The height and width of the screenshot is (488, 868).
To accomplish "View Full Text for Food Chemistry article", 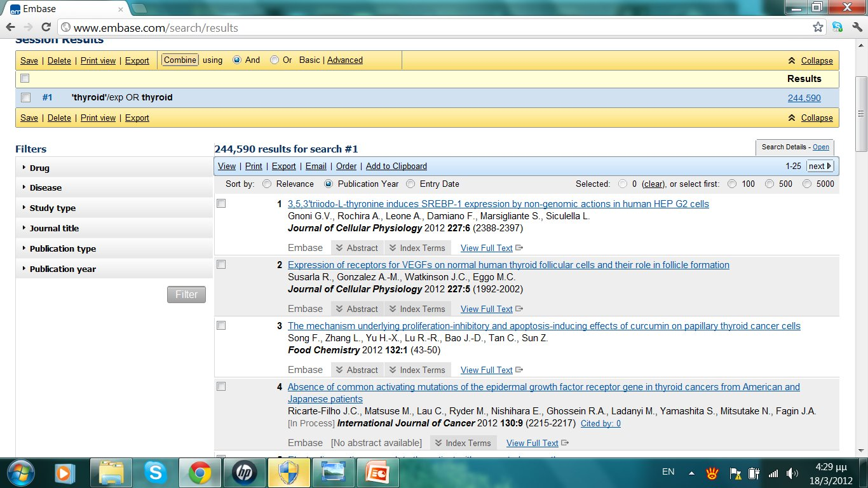I will point(487,370).
